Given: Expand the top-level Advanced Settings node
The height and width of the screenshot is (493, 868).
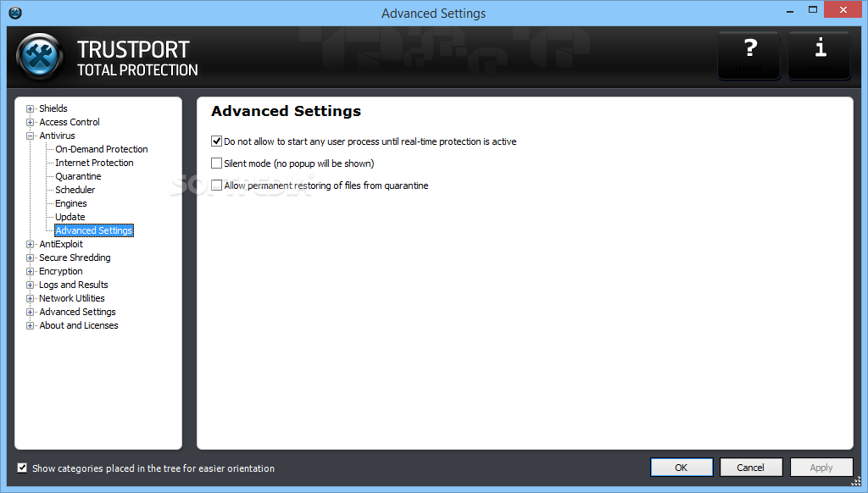Looking at the screenshot, I should [31, 312].
